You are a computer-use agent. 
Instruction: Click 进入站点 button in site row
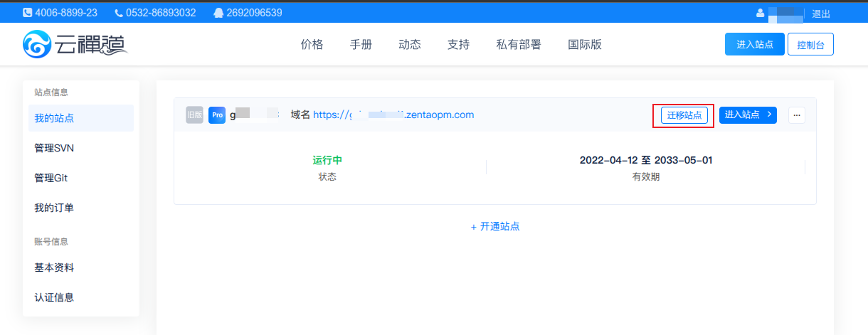pyautogui.click(x=748, y=115)
